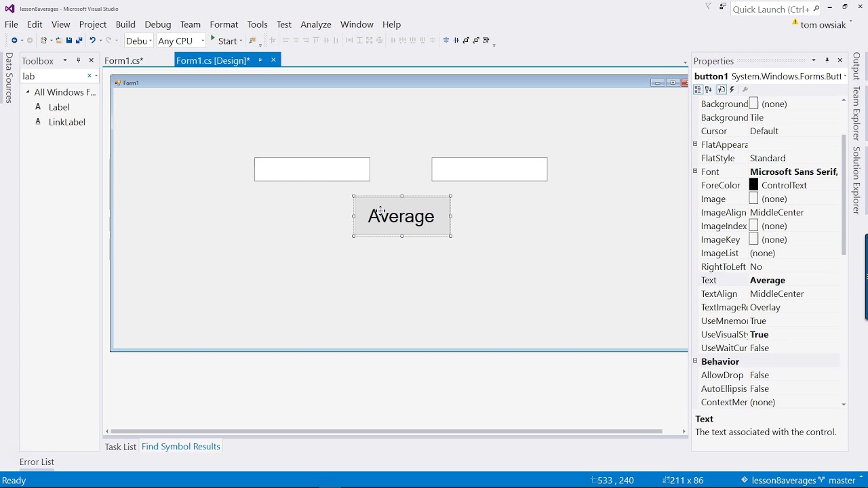Screen dimensions: 868x488
Task: Select the Label toolbox item
Action: [59, 107]
